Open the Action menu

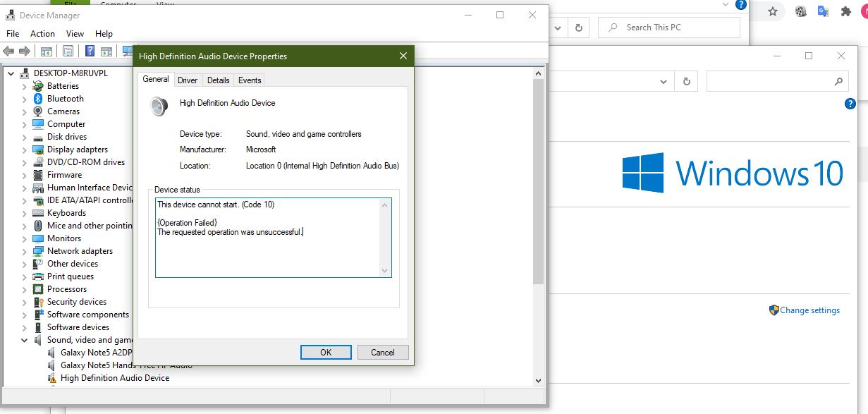(x=42, y=34)
